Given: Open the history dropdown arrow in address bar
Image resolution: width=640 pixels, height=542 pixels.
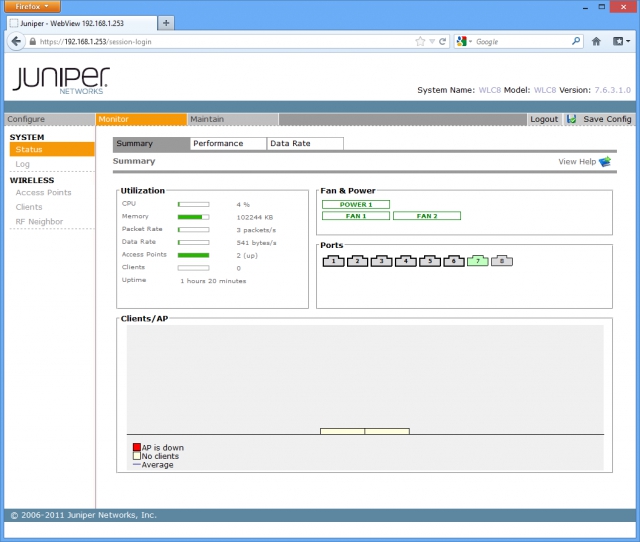Looking at the screenshot, I should pyautogui.click(x=432, y=42).
